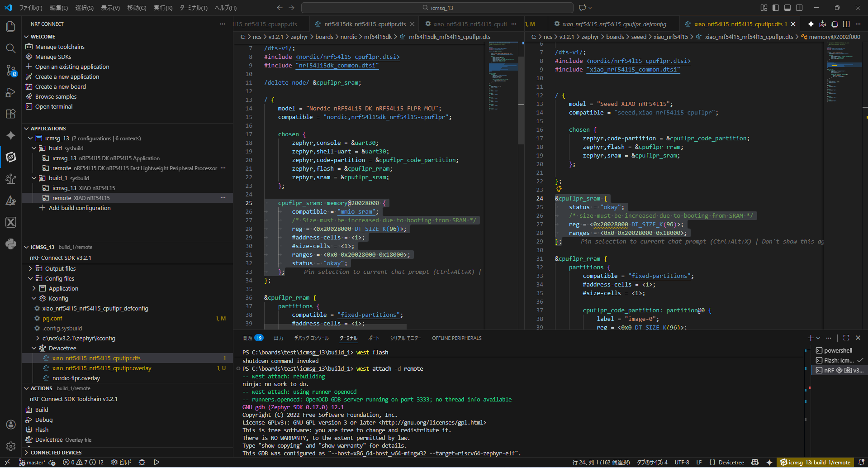Open the Accounts icon in activity bar
The width and height of the screenshot is (868, 468).
(10, 425)
